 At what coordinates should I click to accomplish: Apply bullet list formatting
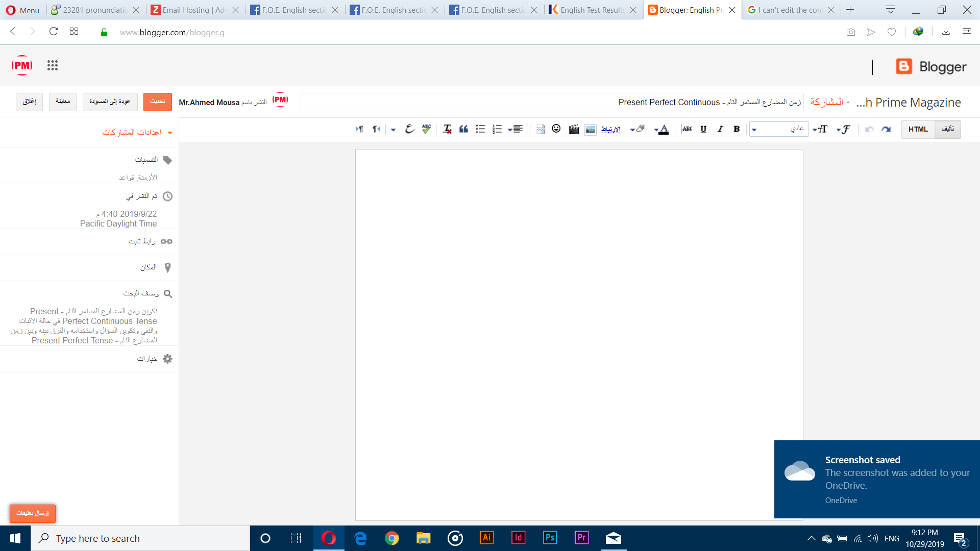click(x=480, y=129)
